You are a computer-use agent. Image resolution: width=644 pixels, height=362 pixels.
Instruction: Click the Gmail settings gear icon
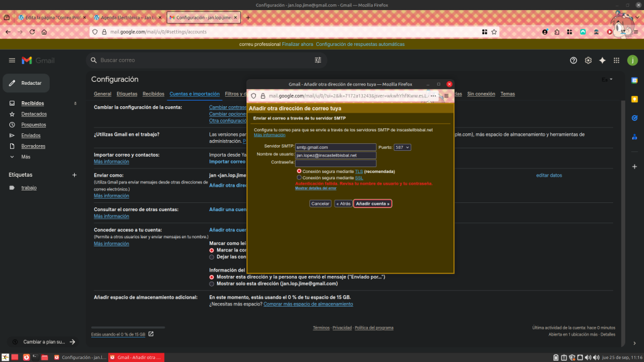(588, 60)
